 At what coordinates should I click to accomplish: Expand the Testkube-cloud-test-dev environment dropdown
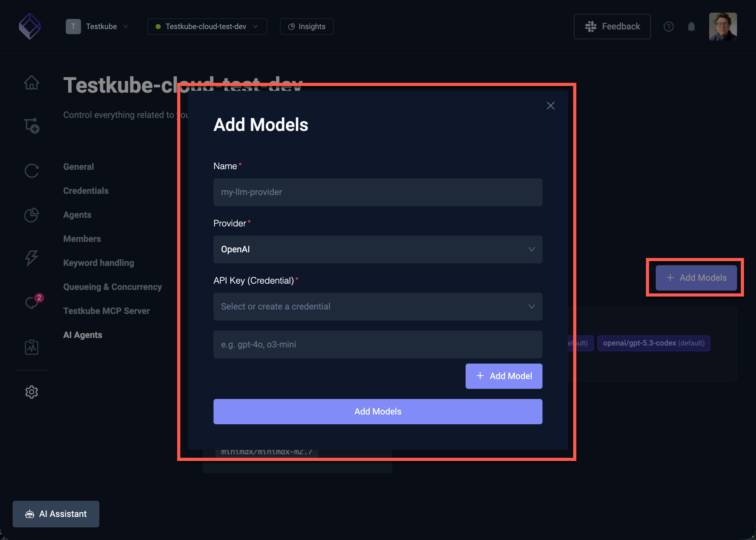[207, 27]
